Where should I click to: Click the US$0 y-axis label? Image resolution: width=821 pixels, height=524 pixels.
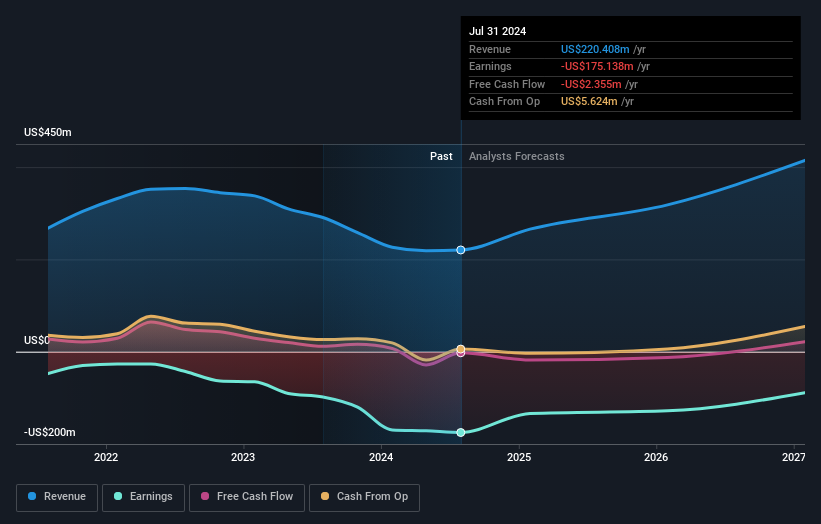coord(37,340)
